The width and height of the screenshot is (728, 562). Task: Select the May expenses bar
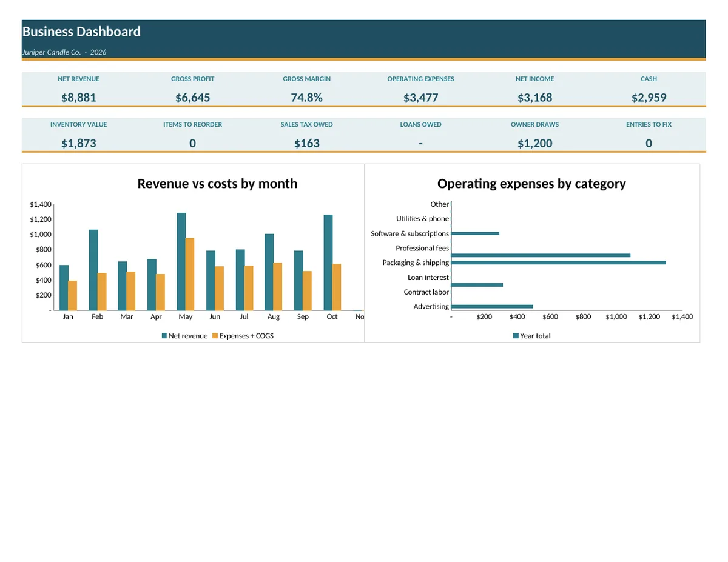point(190,274)
